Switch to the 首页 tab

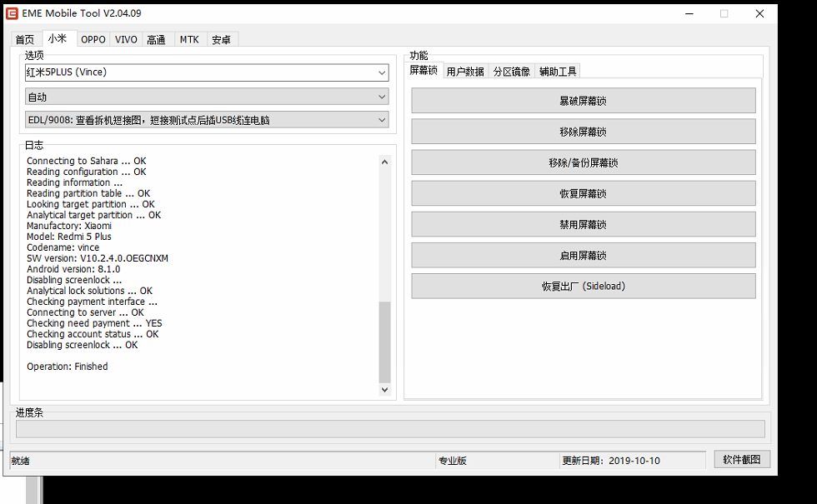(25, 40)
